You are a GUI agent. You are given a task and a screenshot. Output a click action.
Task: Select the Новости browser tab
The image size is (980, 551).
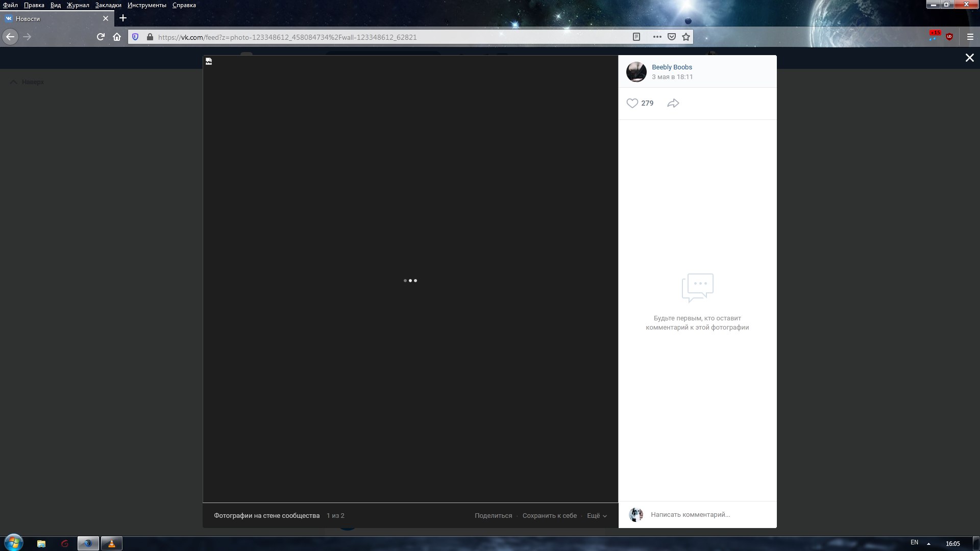click(x=57, y=18)
